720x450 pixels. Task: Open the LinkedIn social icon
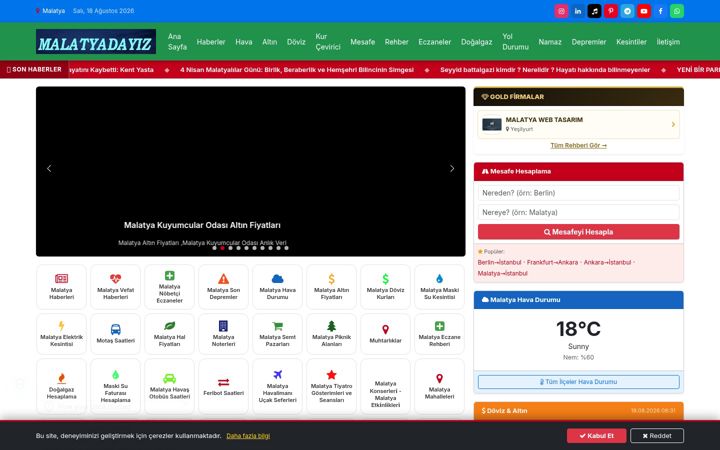pos(578,11)
